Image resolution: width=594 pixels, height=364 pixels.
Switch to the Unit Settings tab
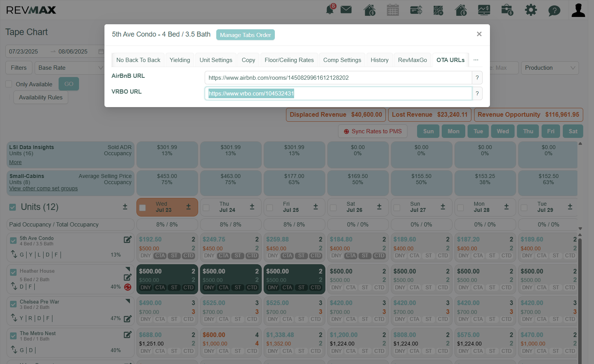point(216,60)
